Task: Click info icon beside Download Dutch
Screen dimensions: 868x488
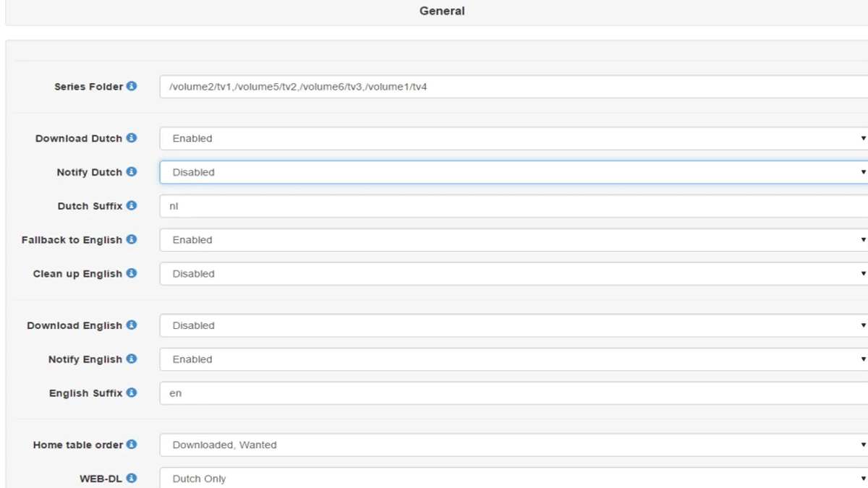Action: click(132, 137)
